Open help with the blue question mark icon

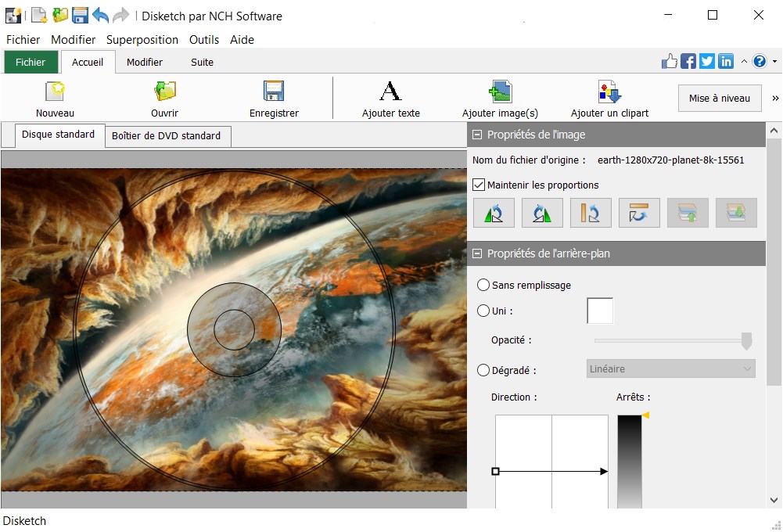(x=760, y=61)
